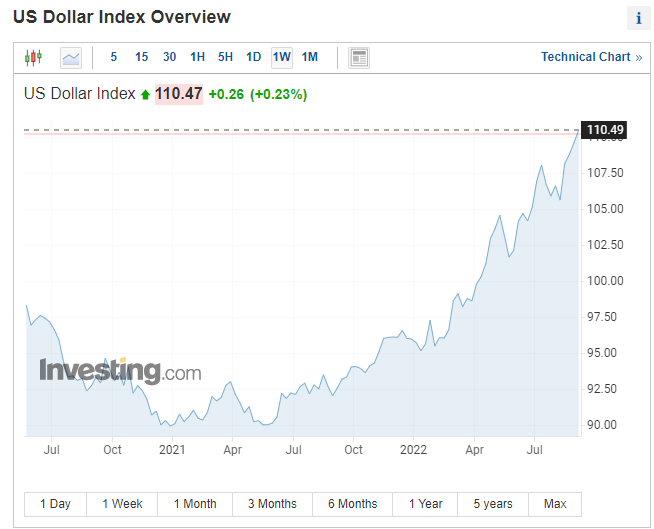Set interval to 1M

tap(310, 57)
